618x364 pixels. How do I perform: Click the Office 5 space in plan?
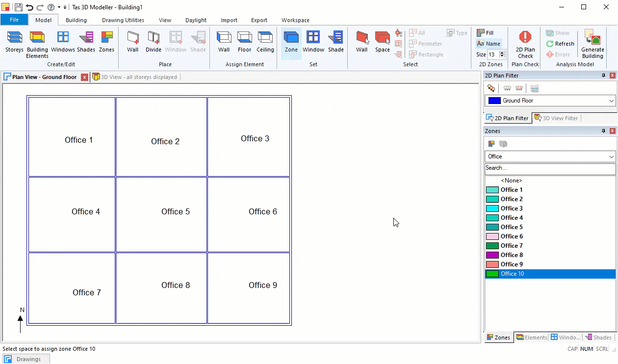pyautogui.click(x=161, y=215)
